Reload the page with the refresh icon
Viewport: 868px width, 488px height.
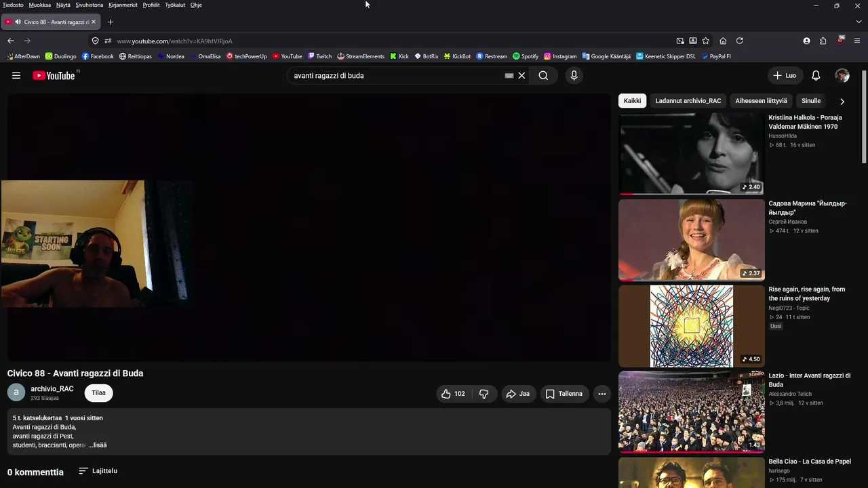point(739,41)
